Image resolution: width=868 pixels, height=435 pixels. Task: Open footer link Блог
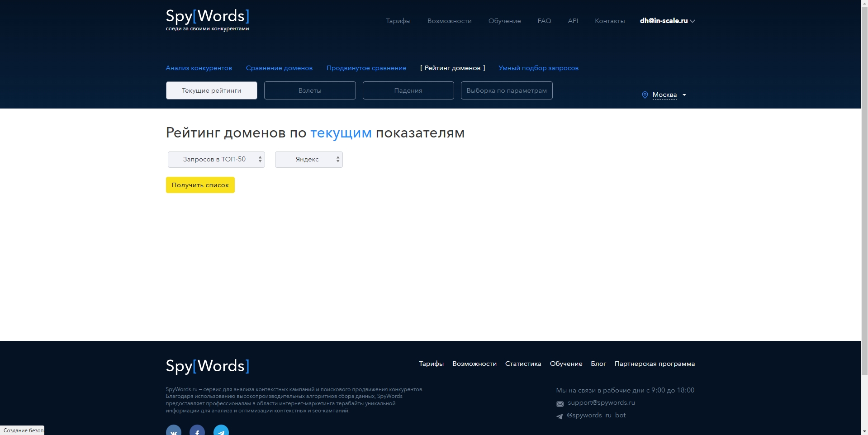tap(598, 364)
